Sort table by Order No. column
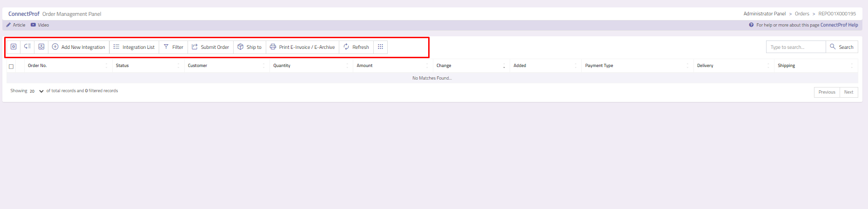 point(37,66)
